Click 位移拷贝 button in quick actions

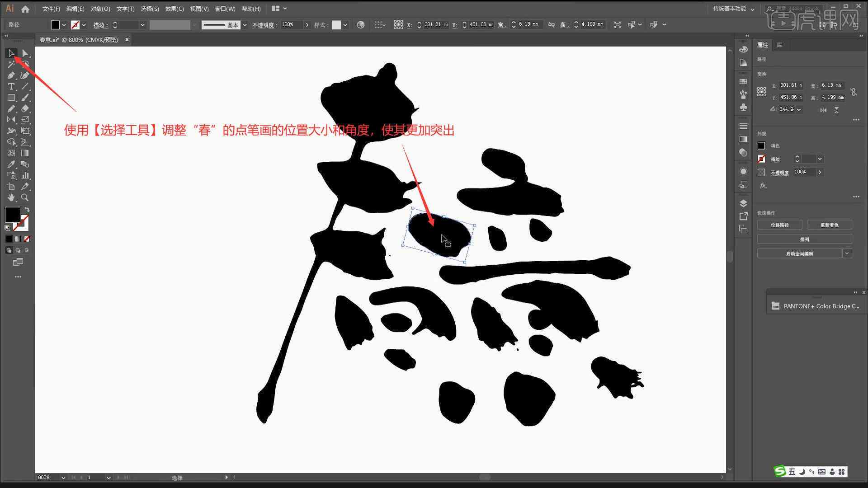780,225
